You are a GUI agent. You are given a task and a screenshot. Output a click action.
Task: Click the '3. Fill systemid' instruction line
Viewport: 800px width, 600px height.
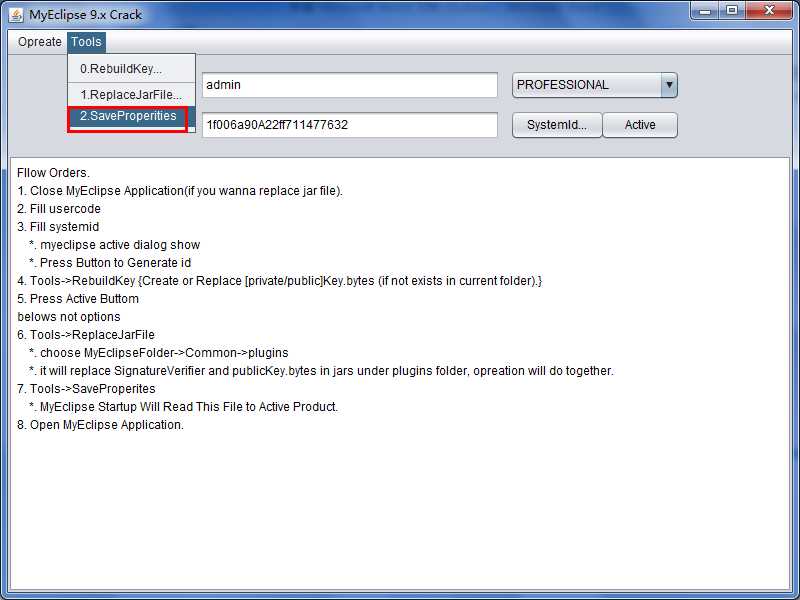click(58, 227)
